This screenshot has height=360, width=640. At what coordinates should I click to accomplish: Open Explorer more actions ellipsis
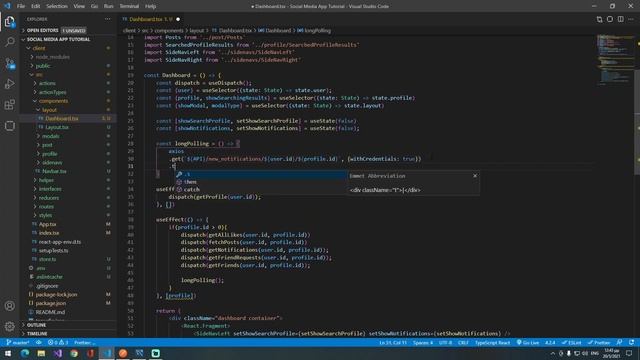coord(107,19)
